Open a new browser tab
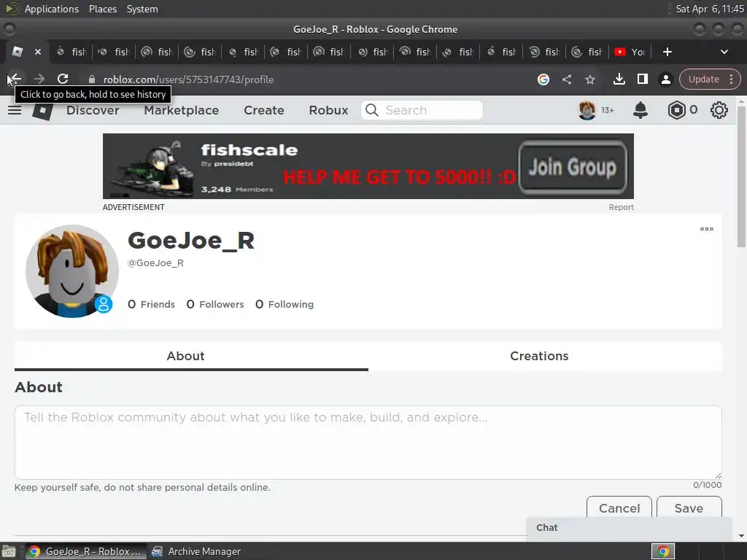 pos(667,52)
